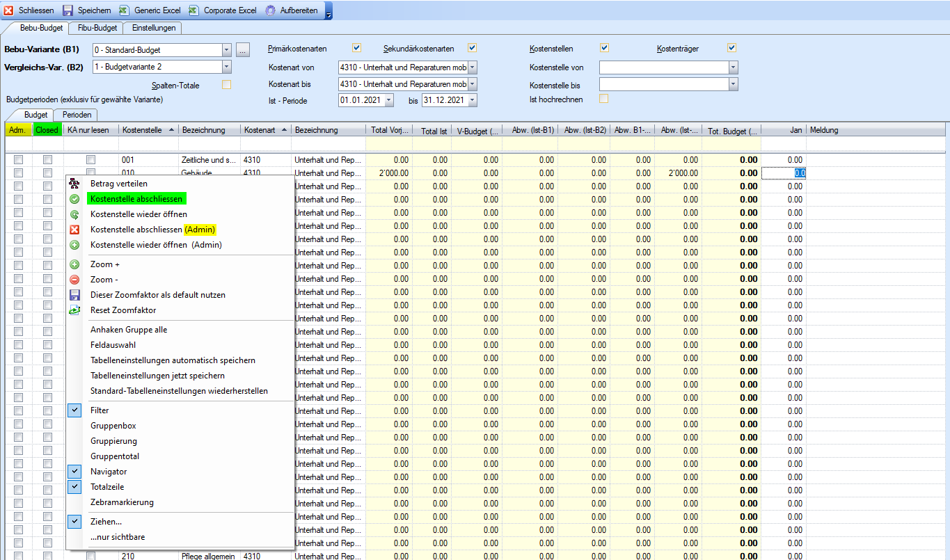Click the Jan cell for Kostenstelle 001
Screen dimensions: 950x560
point(784,160)
